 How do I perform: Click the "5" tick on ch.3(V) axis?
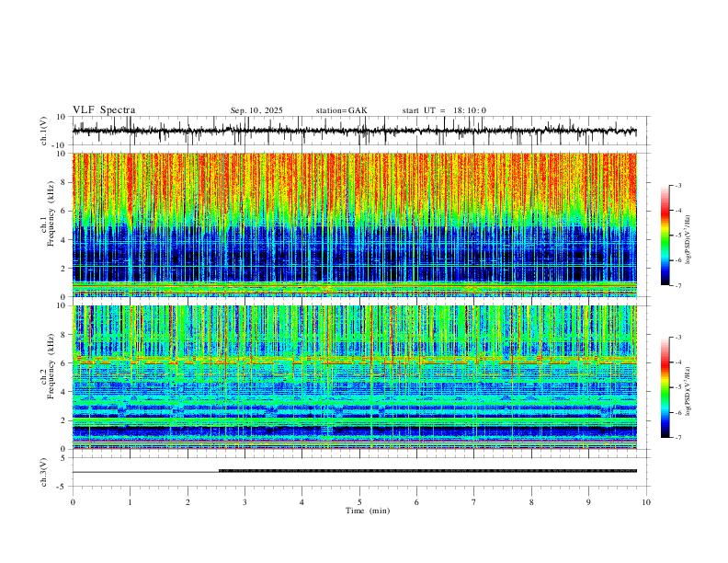64,457
